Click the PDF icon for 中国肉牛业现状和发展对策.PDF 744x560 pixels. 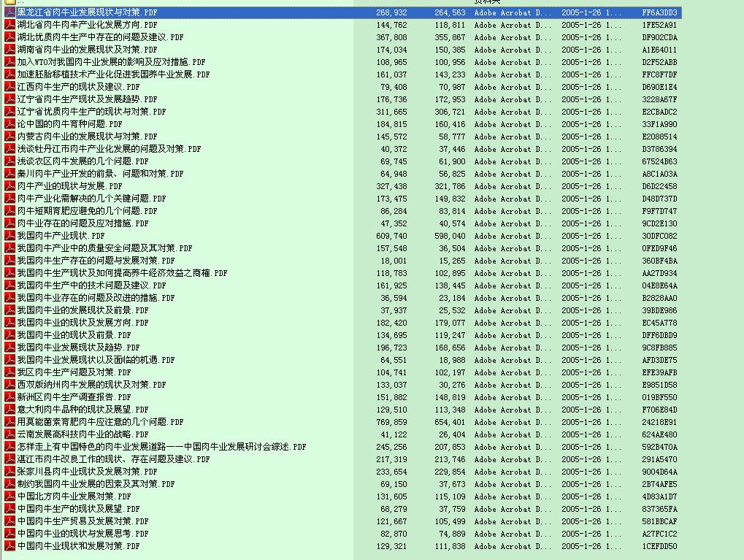click(x=9, y=546)
